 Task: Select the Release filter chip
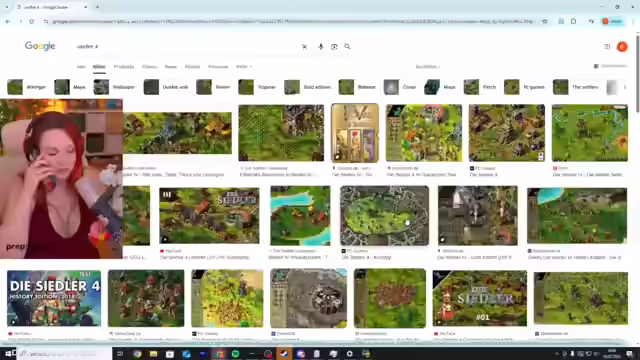[358, 87]
